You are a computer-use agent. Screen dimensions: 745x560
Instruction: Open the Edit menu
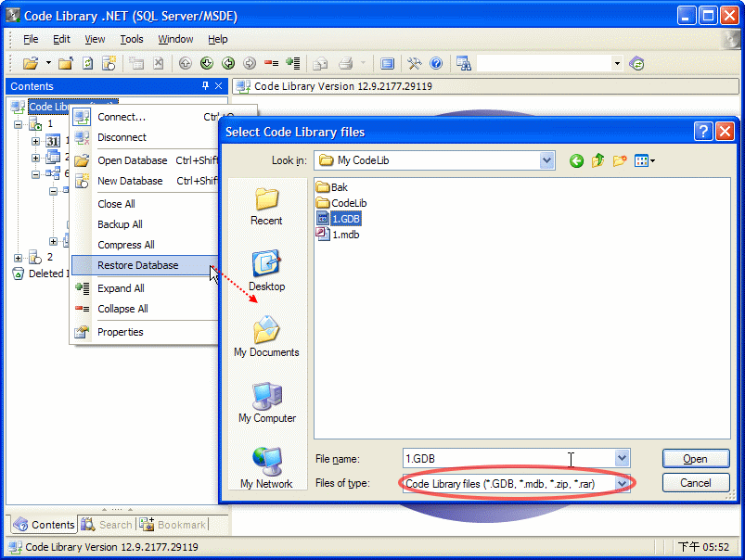pos(61,39)
